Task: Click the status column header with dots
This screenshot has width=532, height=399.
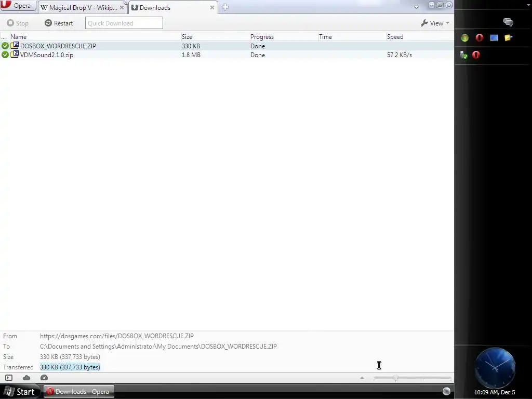Action: point(4,37)
